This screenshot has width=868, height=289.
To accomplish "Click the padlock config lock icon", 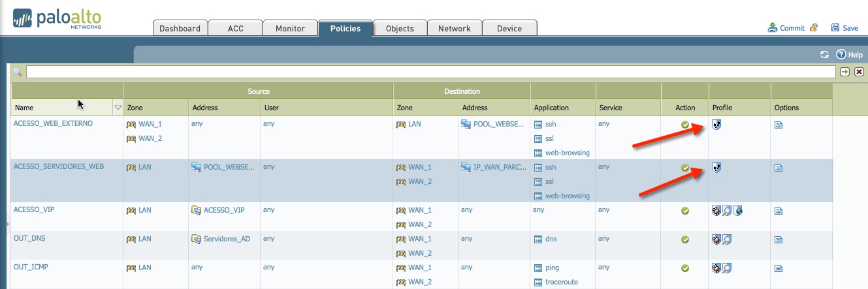I will point(814,28).
